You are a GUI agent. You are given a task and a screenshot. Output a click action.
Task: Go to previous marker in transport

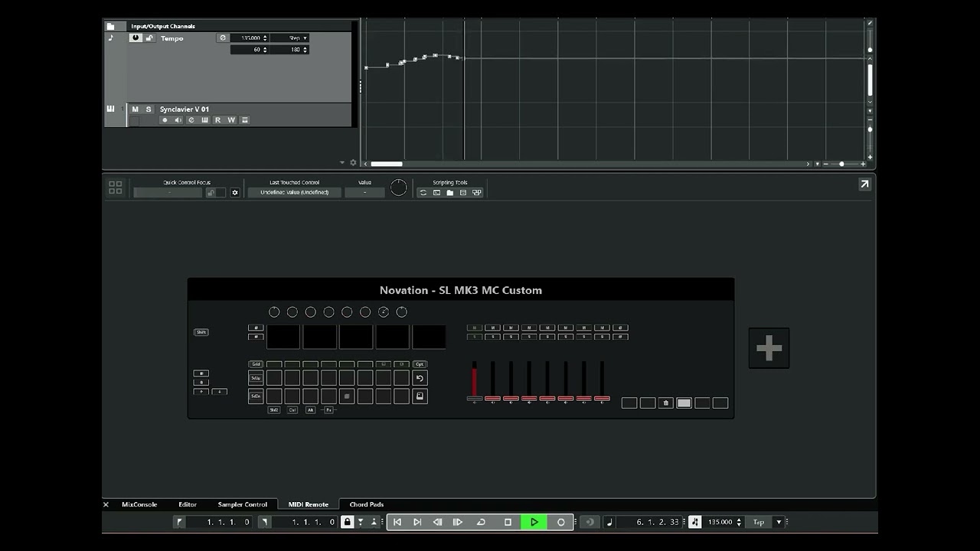coord(397,522)
